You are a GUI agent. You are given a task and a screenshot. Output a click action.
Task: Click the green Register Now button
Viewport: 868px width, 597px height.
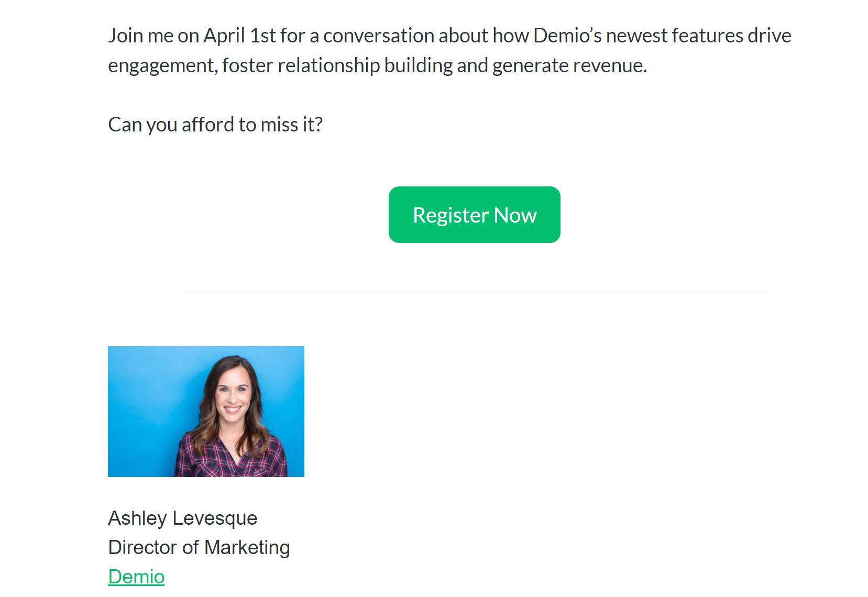click(474, 215)
